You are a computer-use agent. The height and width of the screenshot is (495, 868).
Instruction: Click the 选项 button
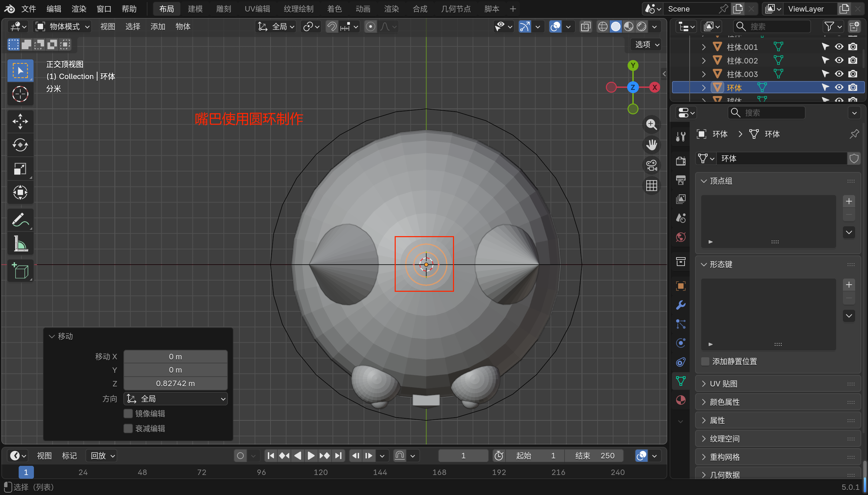coord(647,44)
